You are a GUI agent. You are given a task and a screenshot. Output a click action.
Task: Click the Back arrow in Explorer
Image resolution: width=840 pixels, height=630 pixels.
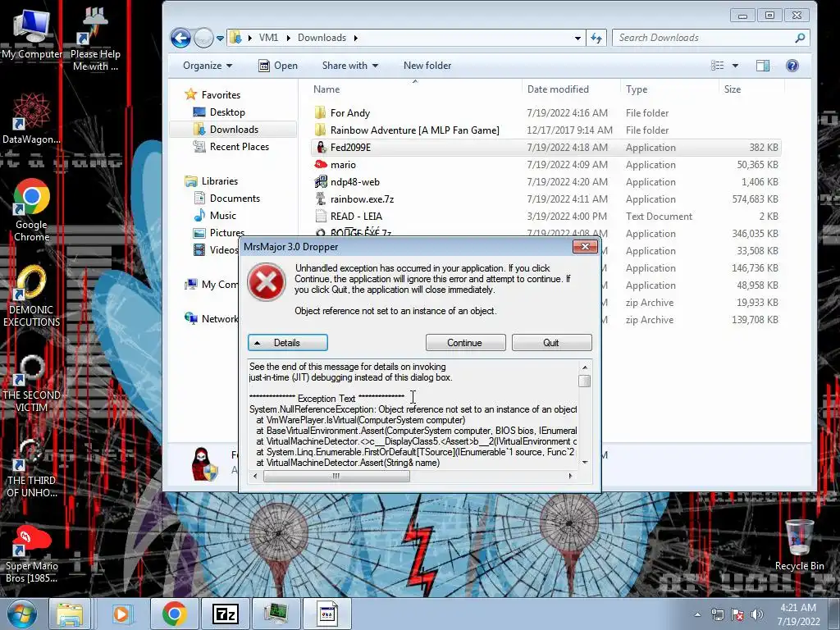coord(180,38)
